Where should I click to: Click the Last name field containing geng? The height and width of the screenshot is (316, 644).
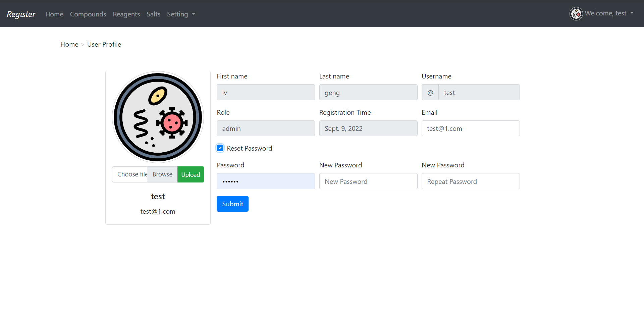368,92
